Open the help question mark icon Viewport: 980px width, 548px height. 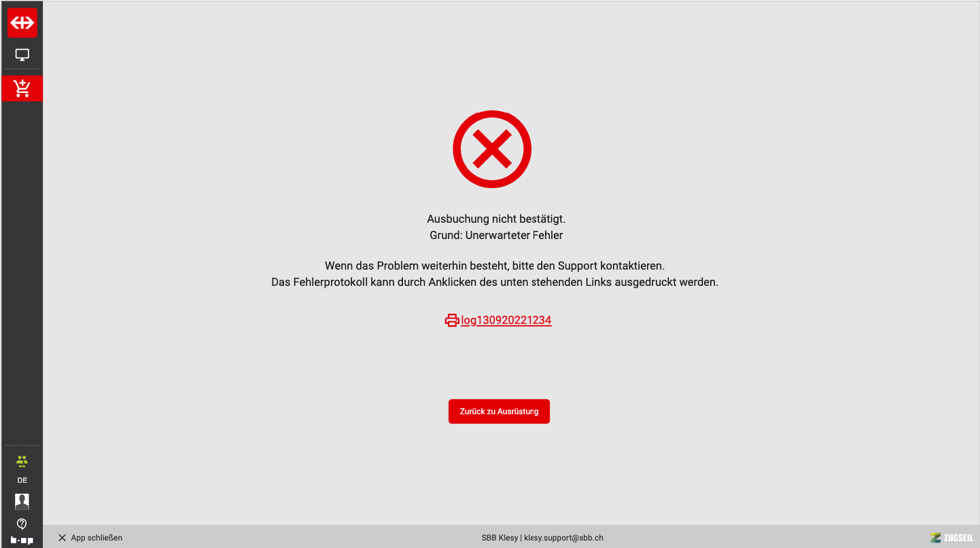[22, 524]
